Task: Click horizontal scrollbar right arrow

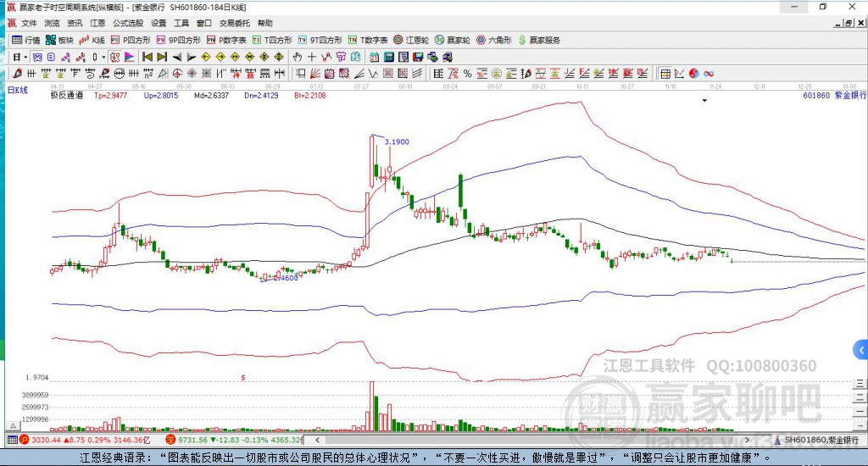Action: (747, 440)
